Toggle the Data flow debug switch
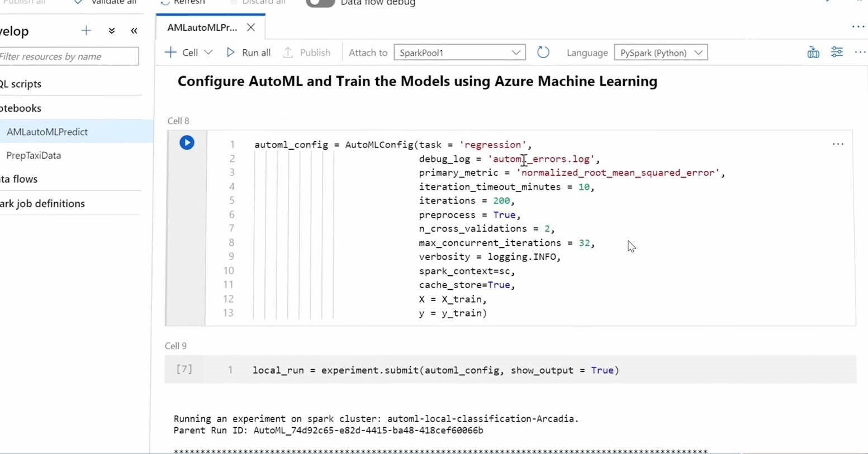The height and width of the screenshot is (454, 868). coord(320,2)
